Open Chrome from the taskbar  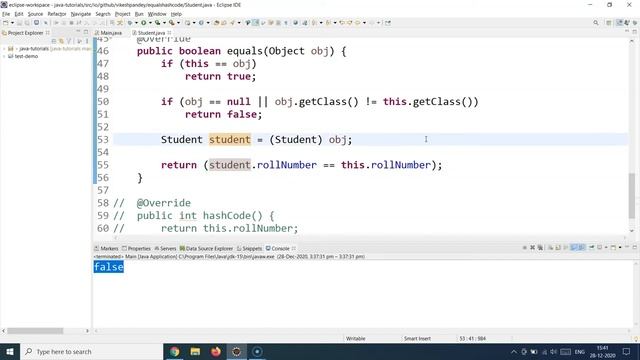pos(175,351)
